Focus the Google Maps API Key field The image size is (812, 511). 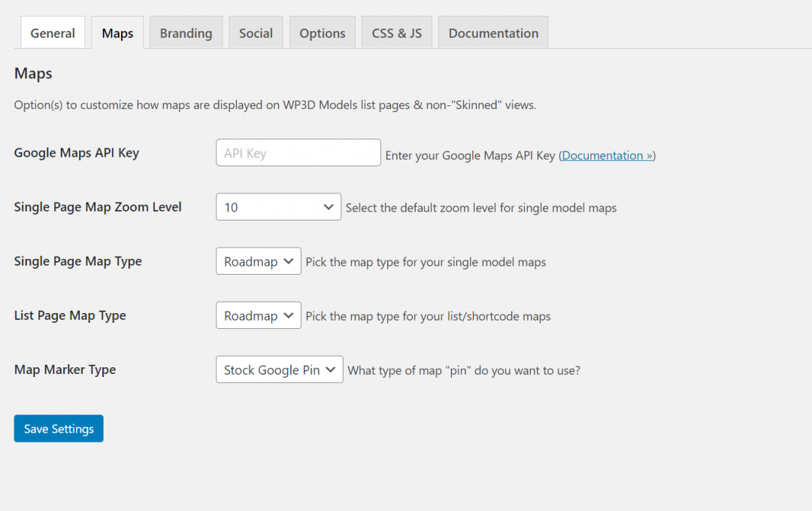[x=298, y=152]
